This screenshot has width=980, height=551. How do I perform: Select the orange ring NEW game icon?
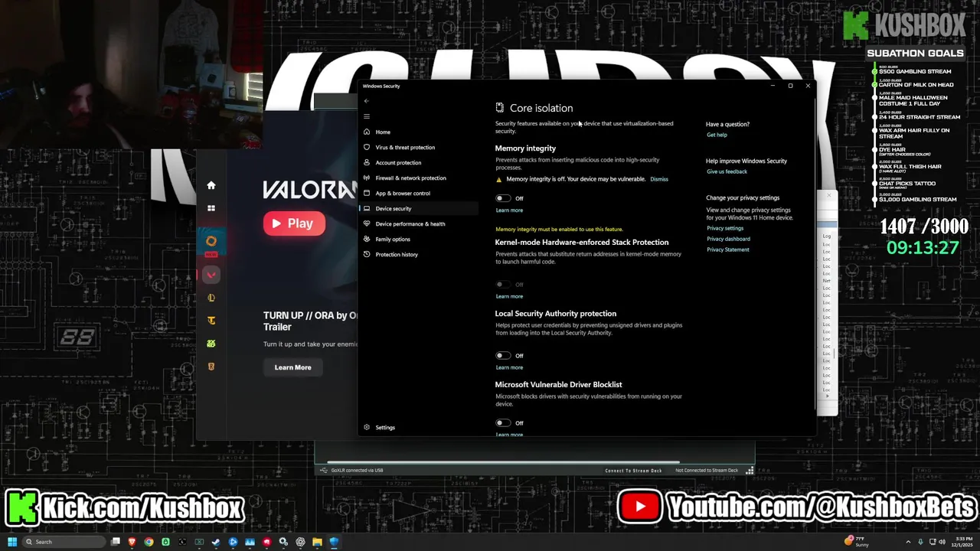(211, 242)
